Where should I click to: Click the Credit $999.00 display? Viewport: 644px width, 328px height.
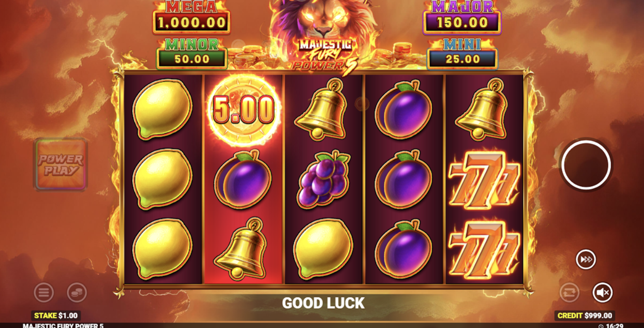coord(585,315)
